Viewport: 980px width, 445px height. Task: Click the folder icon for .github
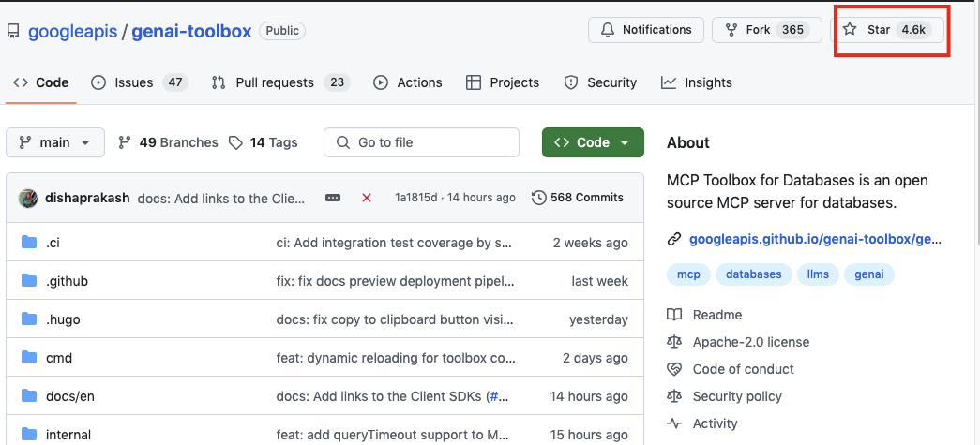tap(29, 281)
